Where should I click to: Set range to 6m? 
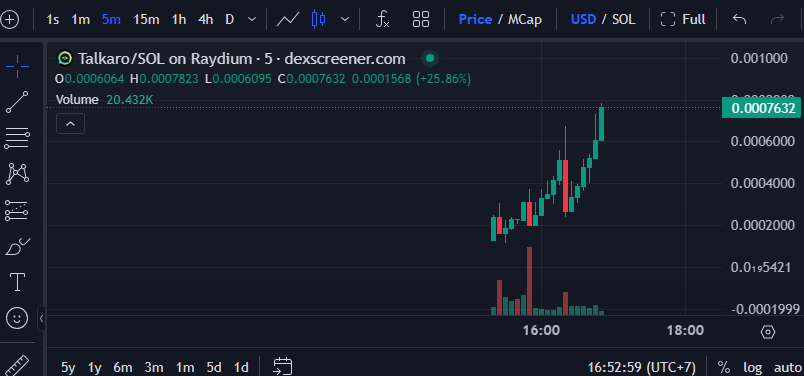click(x=123, y=367)
